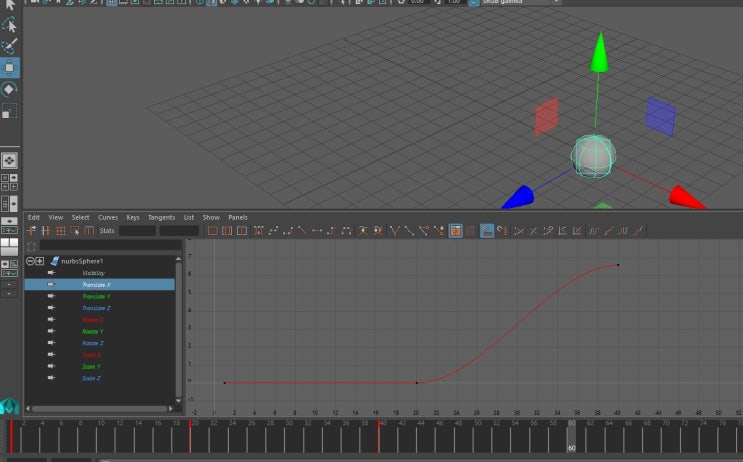Click the Swap Buffer Curves icon
This screenshot has width=743, height=462.
(378, 231)
